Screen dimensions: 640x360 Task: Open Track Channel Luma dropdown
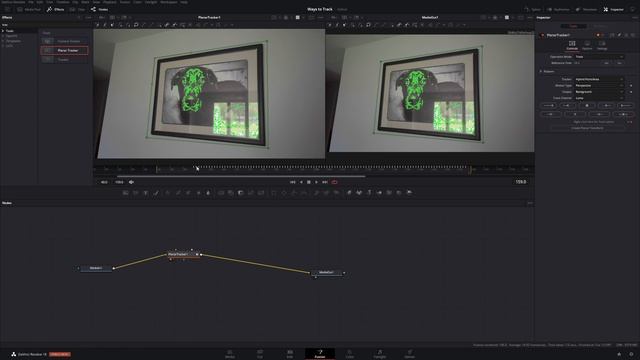tap(599, 98)
